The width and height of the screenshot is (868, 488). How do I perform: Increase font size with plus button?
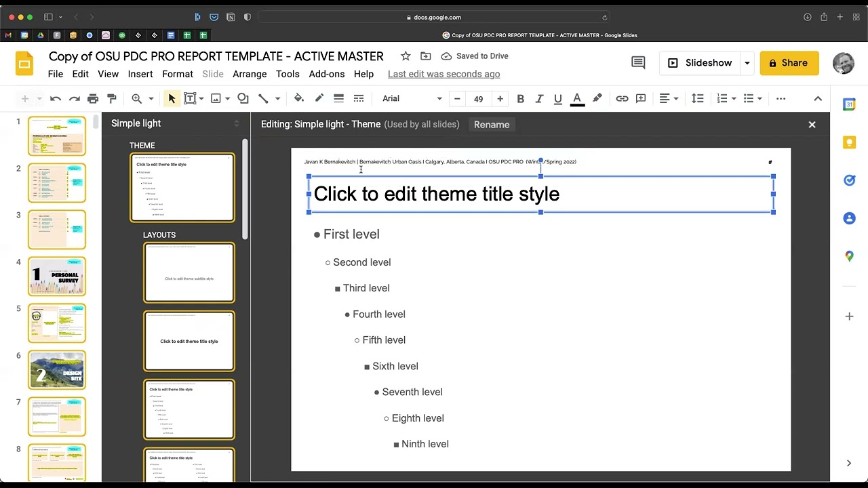point(500,99)
